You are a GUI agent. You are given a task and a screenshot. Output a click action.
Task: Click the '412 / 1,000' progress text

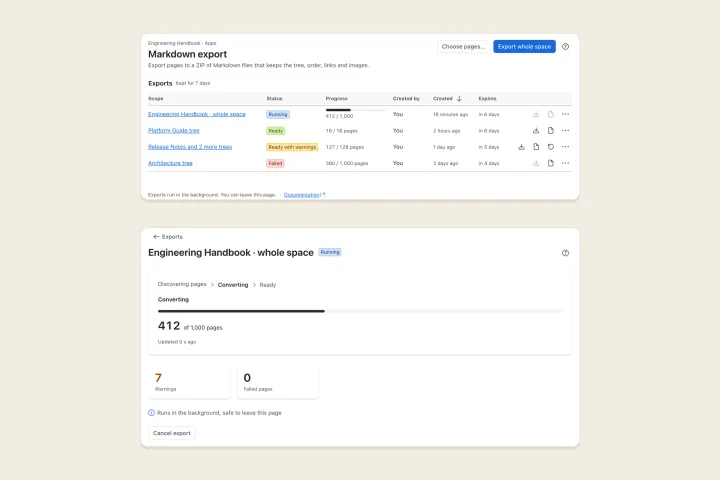coord(339,116)
